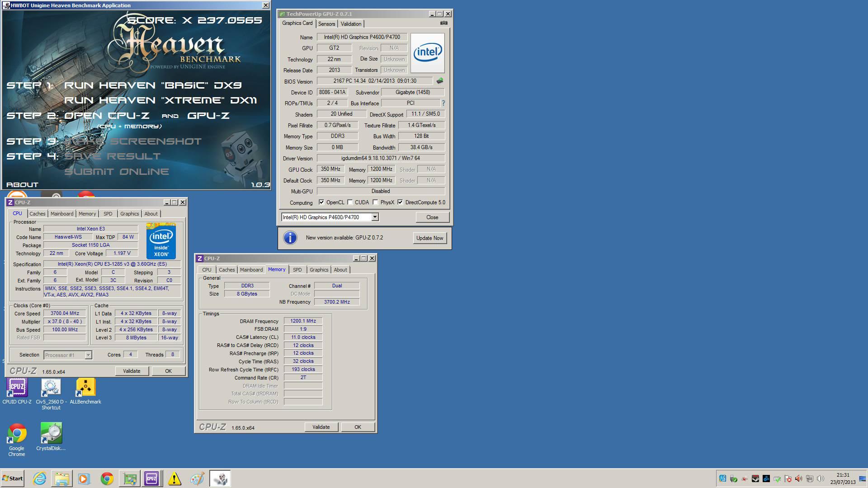Click the Driver Version field in GPU-Z
The width and height of the screenshot is (868, 488).
point(381,158)
